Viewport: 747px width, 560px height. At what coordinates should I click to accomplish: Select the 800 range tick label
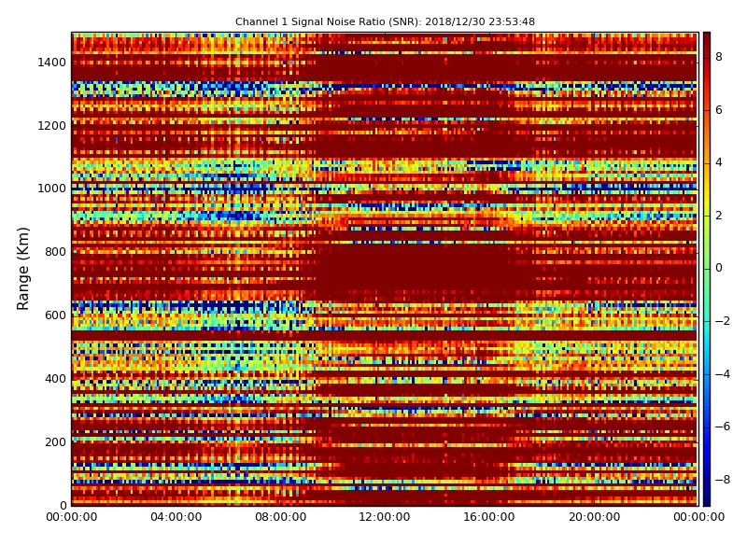[55, 252]
